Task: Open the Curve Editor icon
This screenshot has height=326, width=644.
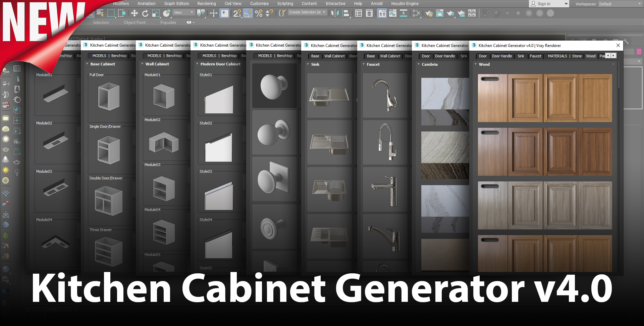Action: (393, 13)
